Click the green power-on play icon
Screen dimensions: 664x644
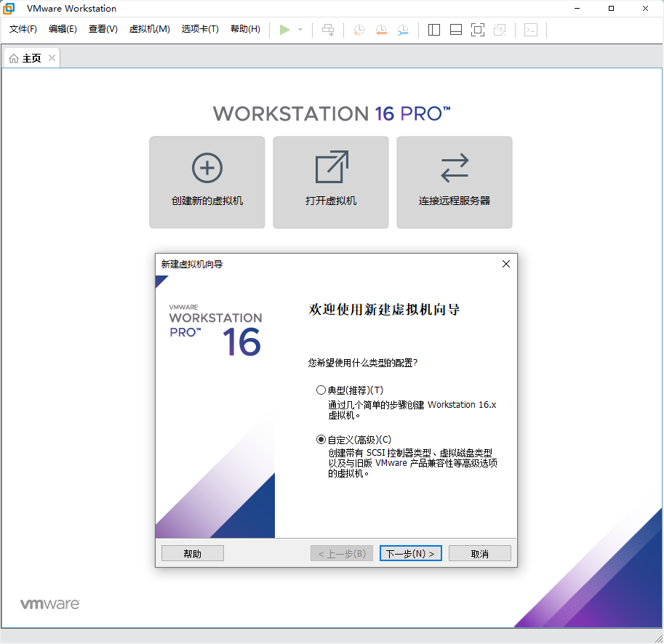click(284, 30)
